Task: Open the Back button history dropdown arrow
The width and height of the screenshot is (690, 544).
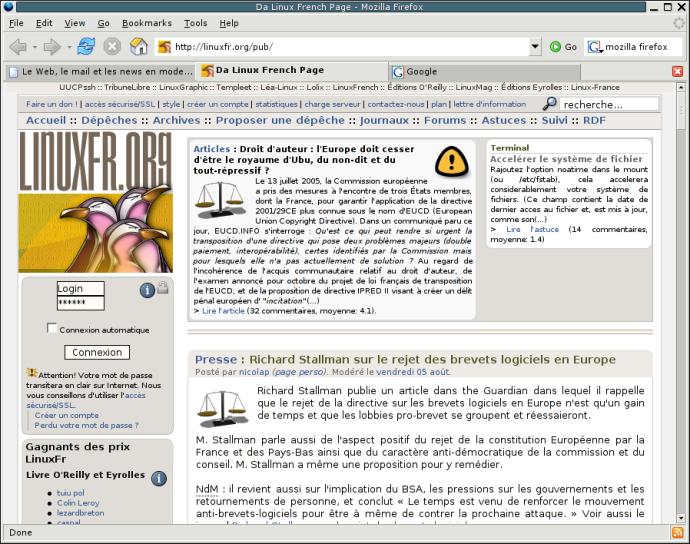Action: [33, 47]
